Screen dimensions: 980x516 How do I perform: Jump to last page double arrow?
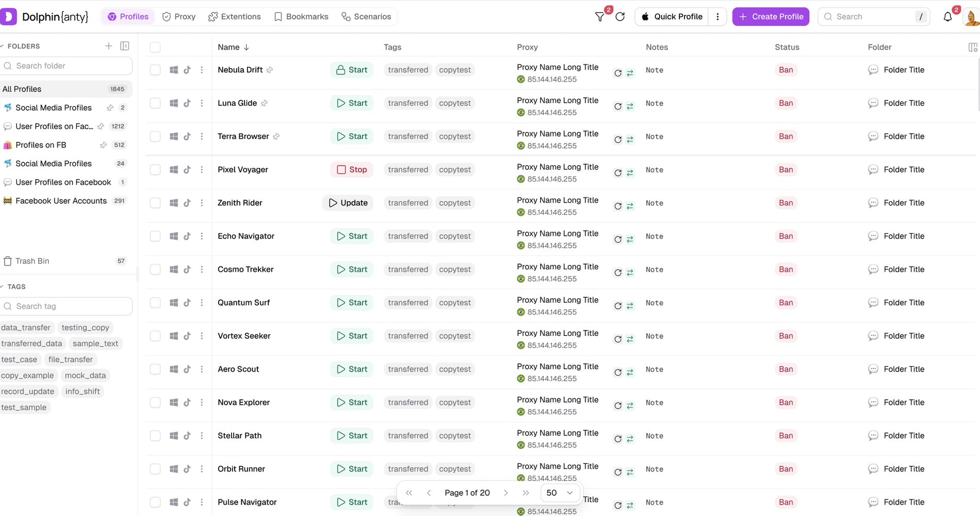pos(526,493)
